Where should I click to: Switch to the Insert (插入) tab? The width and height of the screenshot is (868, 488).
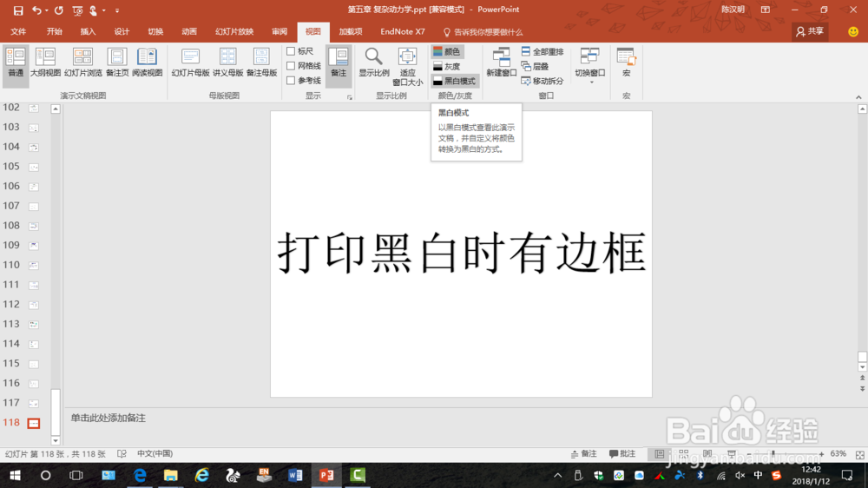point(88,31)
